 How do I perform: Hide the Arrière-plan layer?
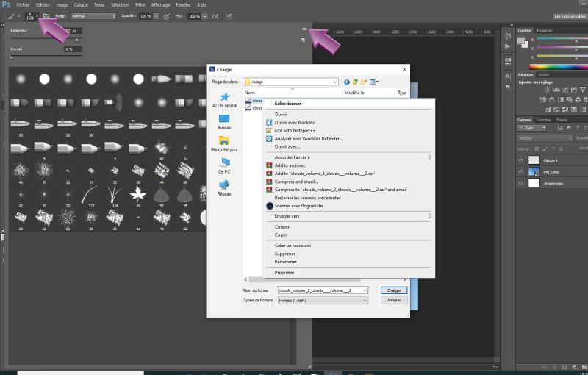pos(521,183)
